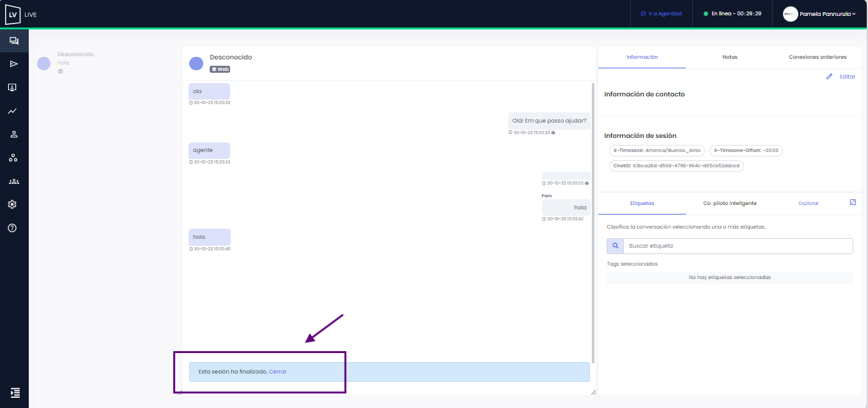Click the Agentbot icon in header
The height and width of the screenshot is (408, 868).
[643, 13]
